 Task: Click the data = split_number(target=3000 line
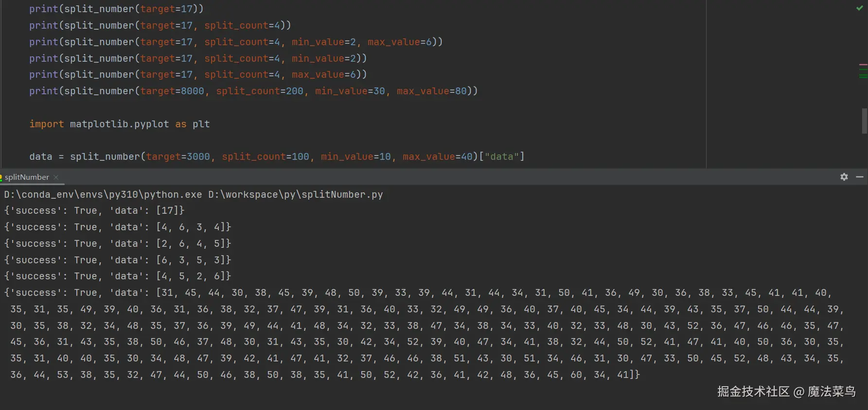tap(277, 156)
